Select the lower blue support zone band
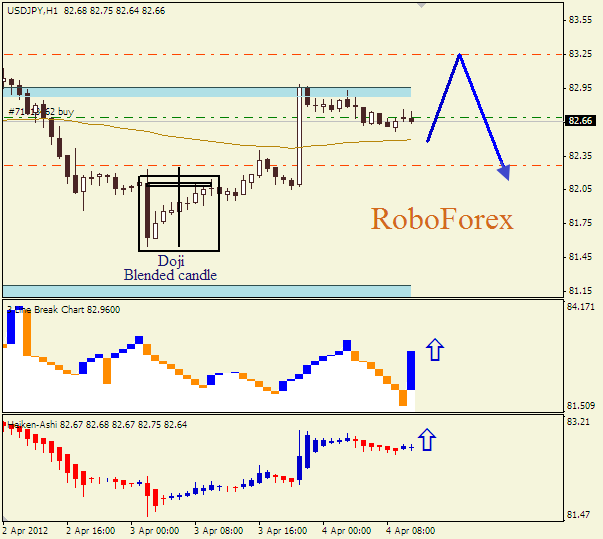Image resolution: width=603 pixels, height=539 pixels. (206, 290)
